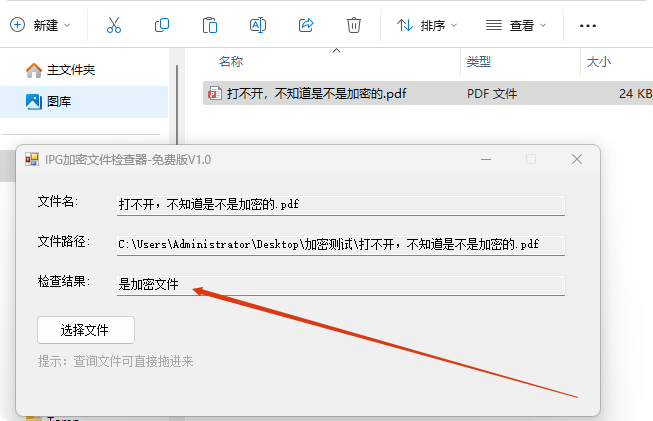
Task: Click the Cut scissors icon
Action: pos(114,25)
